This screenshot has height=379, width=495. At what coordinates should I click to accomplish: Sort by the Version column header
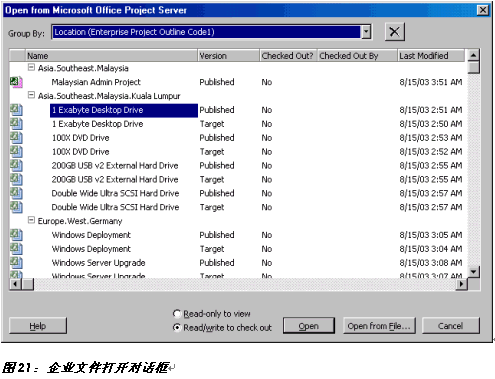[x=228, y=56]
